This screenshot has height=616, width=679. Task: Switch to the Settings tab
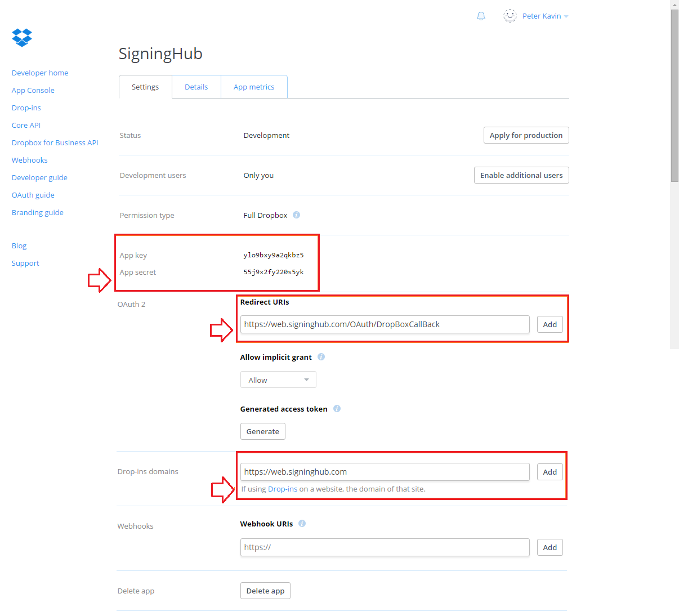pyautogui.click(x=145, y=87)
